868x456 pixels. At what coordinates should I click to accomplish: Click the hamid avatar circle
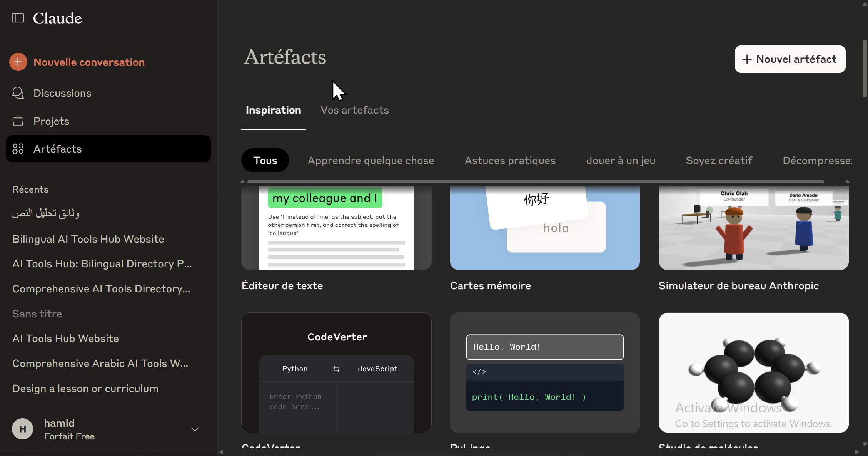click(23, 429)
